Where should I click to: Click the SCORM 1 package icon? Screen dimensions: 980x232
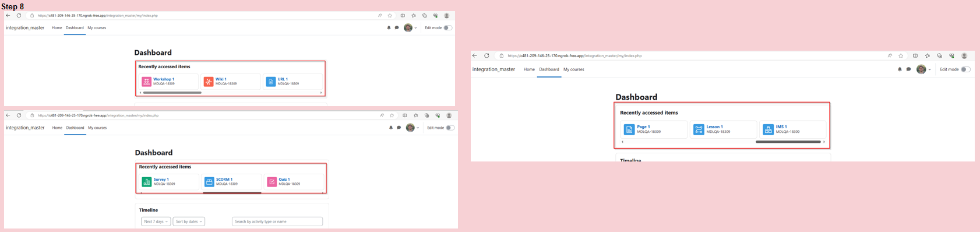tap(209, 182)
